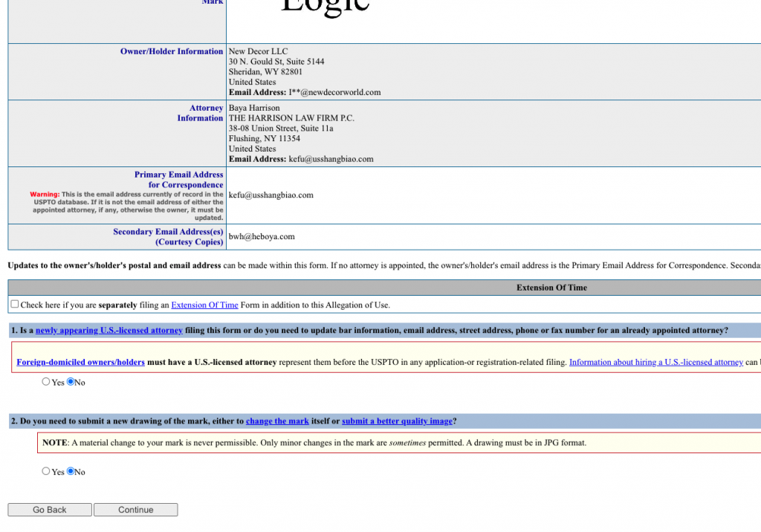The width and height of the screenshot is (761, 532).
Task: Click the Flushing, NY 11354 line
Action: point(265,138)
